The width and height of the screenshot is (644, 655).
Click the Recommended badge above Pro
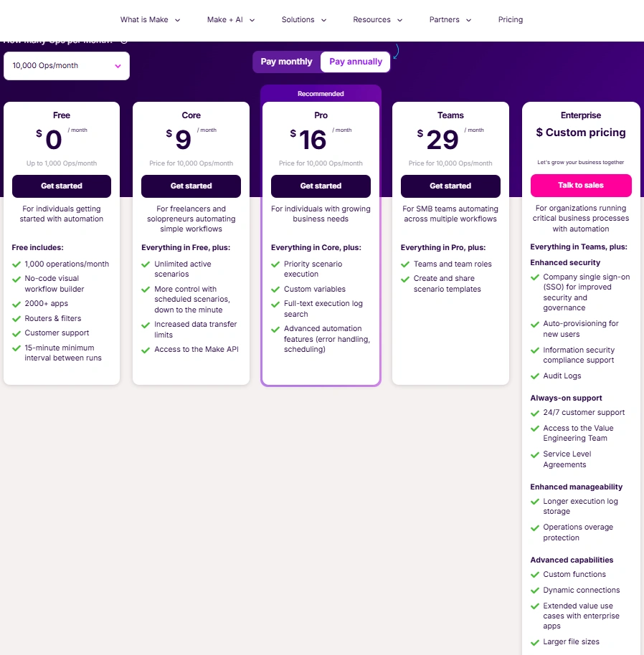point(321,94)
